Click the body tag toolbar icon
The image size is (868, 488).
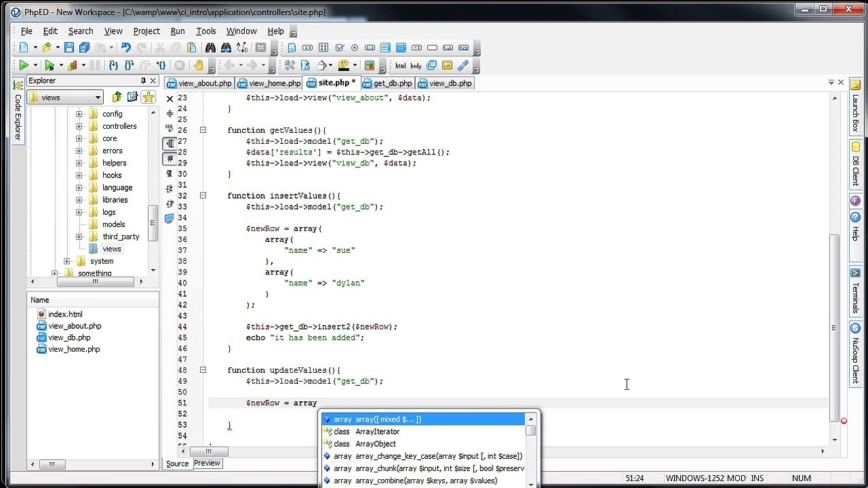[x=416, y=65]
